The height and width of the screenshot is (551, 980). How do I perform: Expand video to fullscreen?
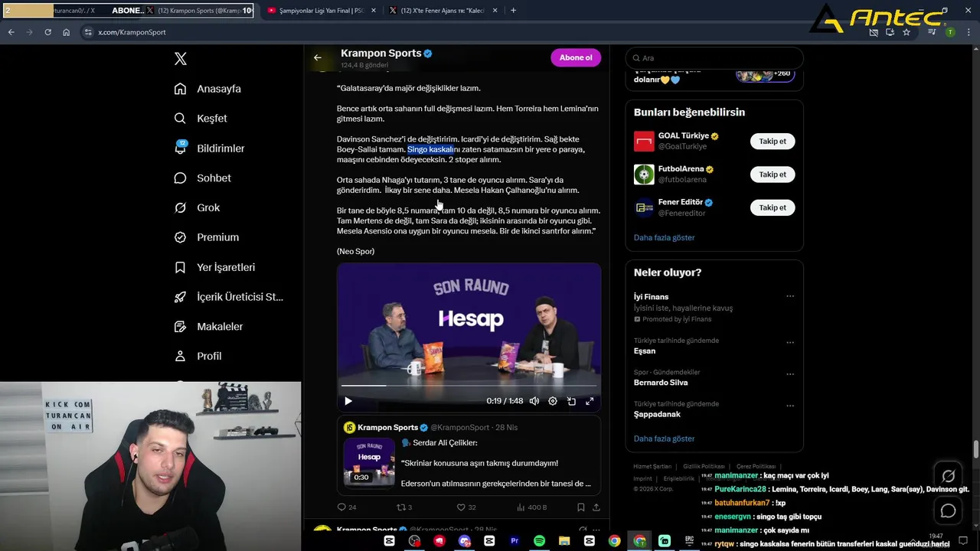[x=590, y=401]
